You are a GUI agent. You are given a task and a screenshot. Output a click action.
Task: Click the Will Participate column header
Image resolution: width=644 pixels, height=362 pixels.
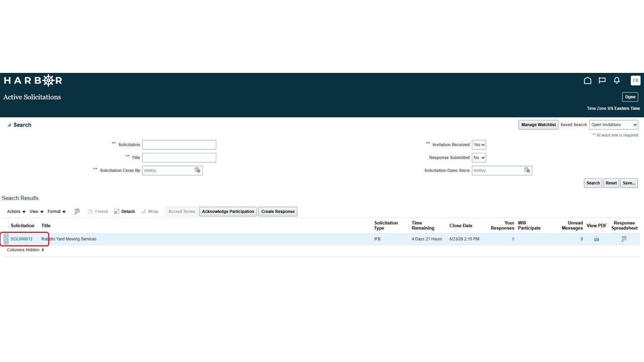(x=529, y=226)
